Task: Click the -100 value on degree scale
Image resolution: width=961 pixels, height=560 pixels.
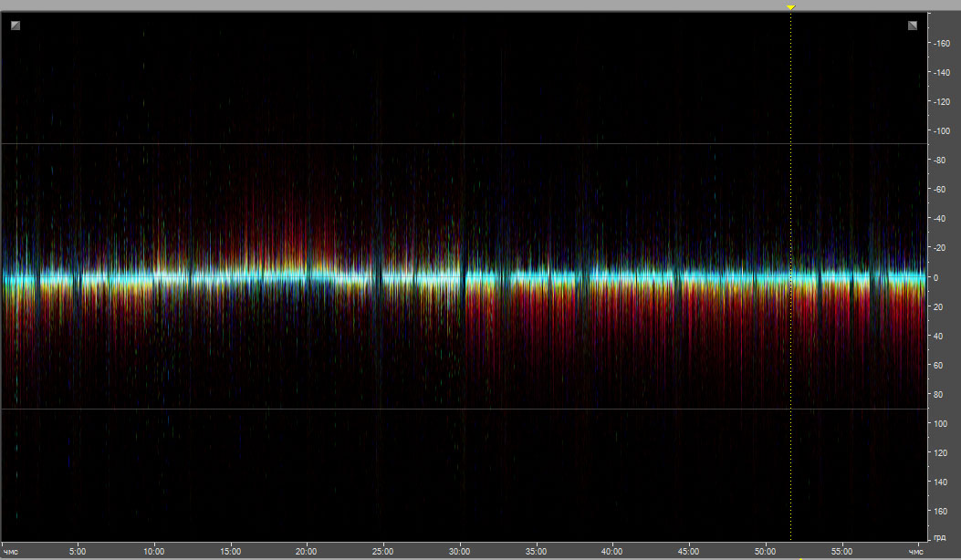Action: coord(943,131)
